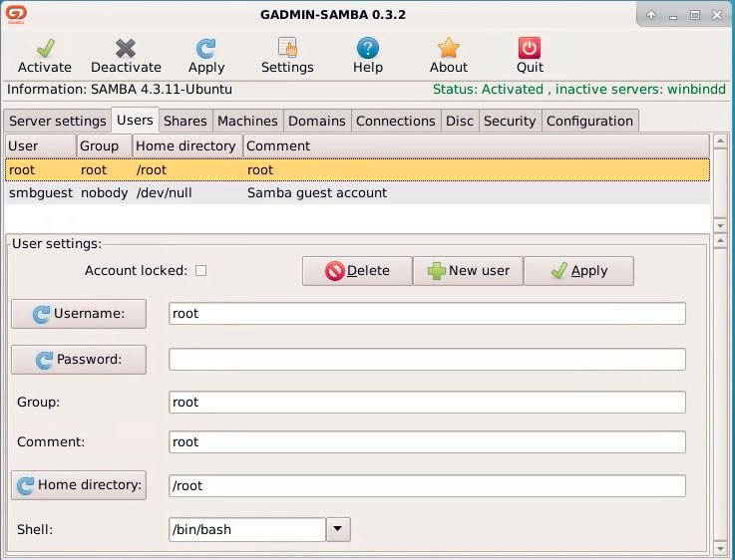Screen dimensions: 735x560
Task: Sort by the Comment column header
Action: pyautogui.click(x=477, y=146)
